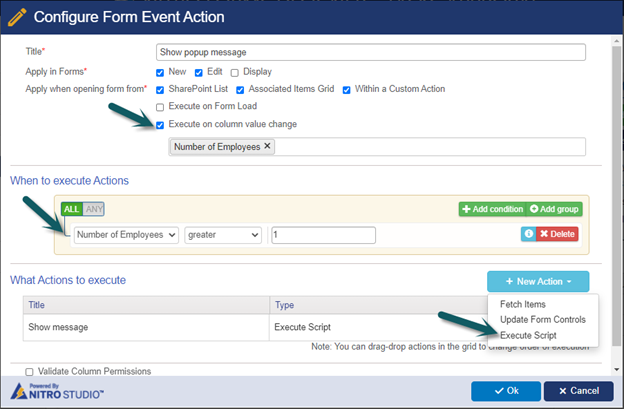Click the Add condition button
The width and height of the screenshot is (624, 409).
tap(493, 209)
